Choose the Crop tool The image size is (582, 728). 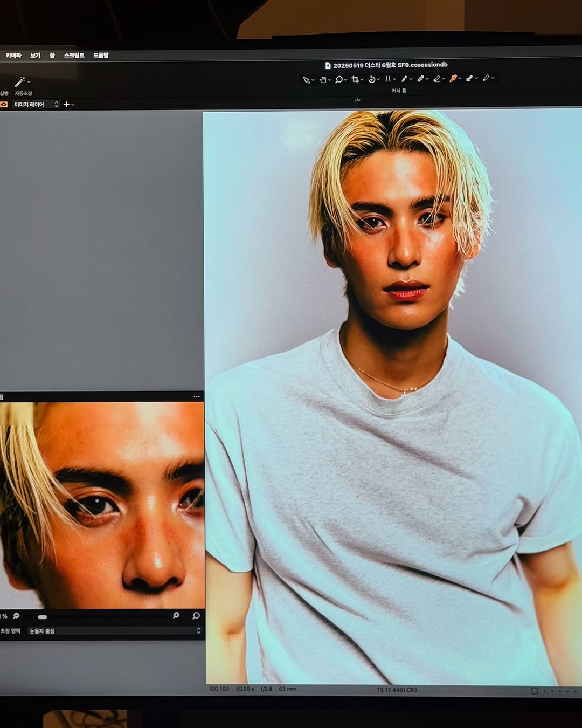tap(355, 80)
